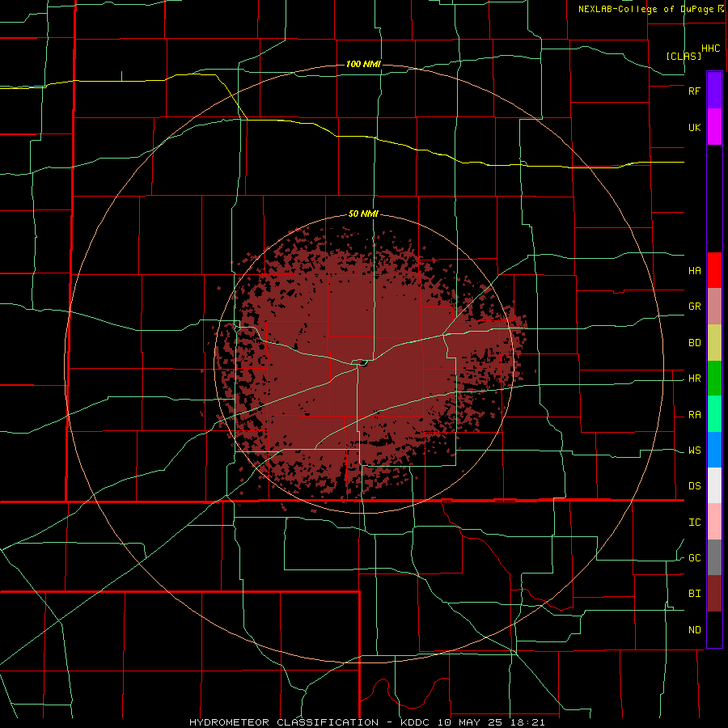
Task: Click the UK legend label
Action: 694,127
